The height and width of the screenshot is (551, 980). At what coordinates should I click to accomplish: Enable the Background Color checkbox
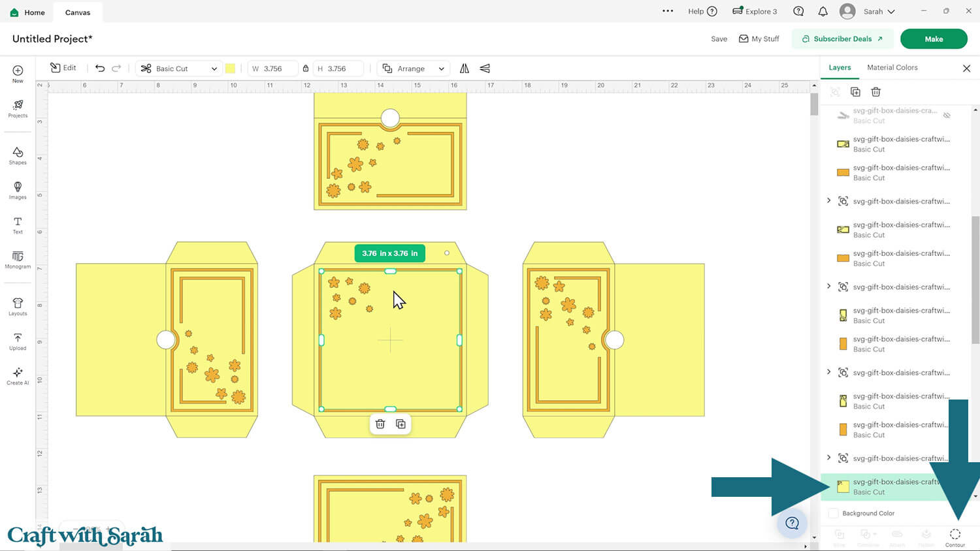833,514
